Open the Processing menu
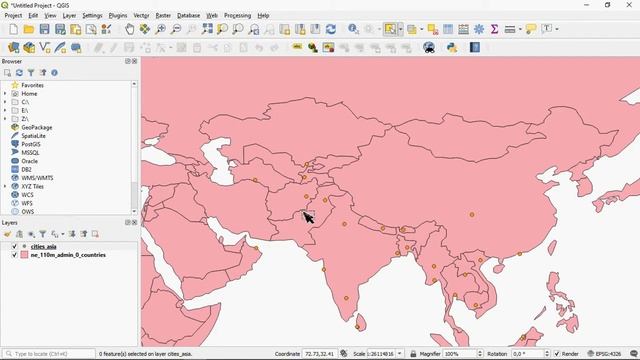This screenshot has width=640, height=360. [237, 16]
